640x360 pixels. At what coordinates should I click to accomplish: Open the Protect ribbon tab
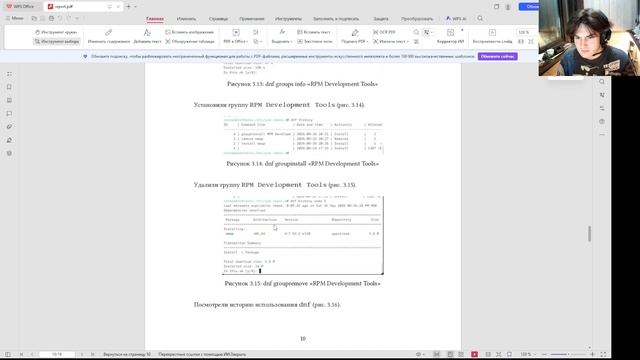(x=381, y=19)
